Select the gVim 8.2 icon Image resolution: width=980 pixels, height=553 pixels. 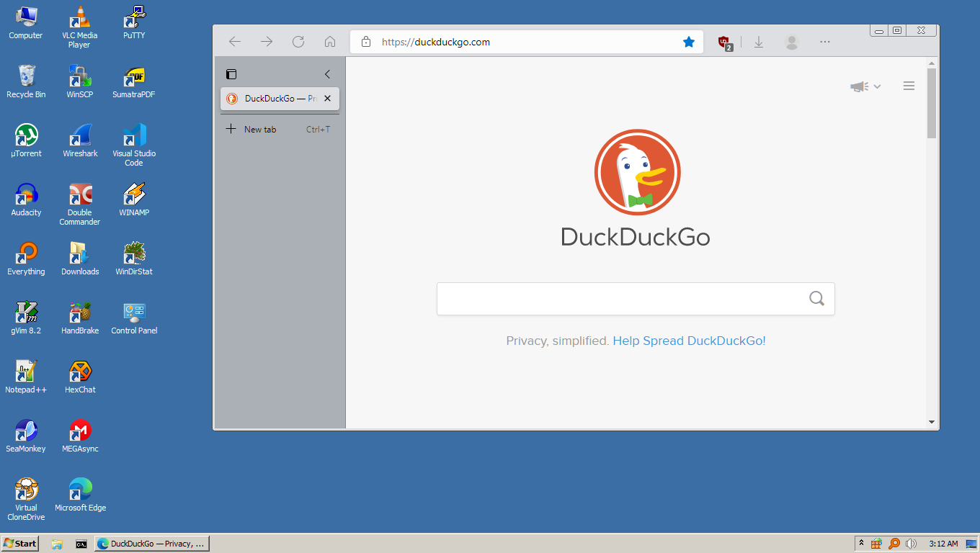pos(26,318)
